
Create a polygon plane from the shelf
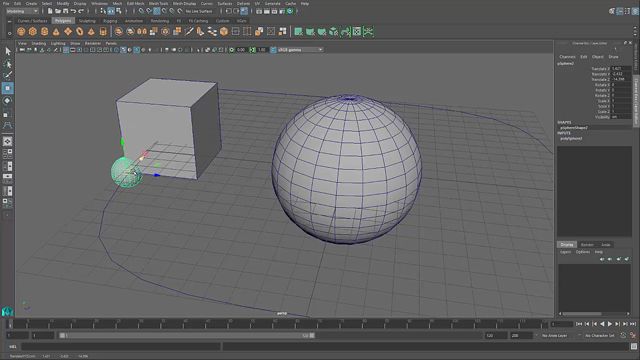68,31
